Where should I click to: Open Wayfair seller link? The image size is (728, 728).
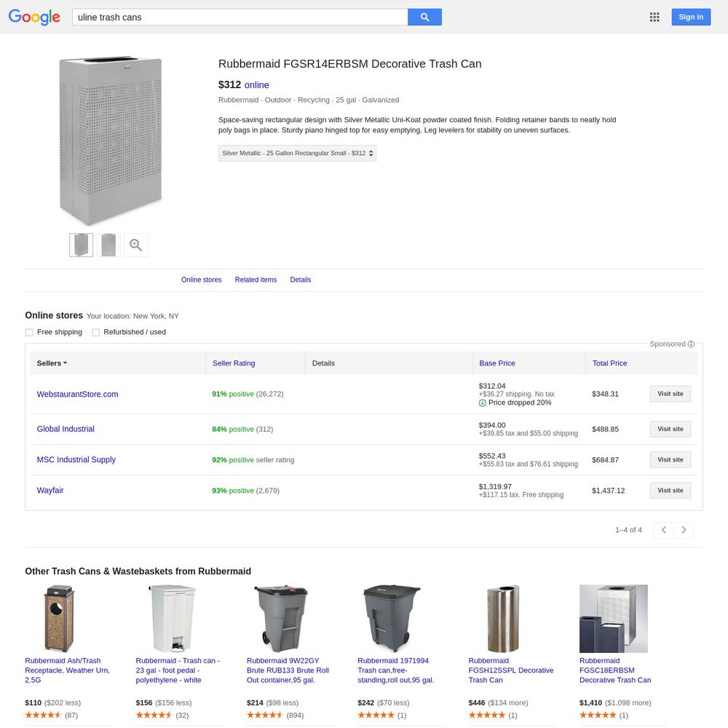click(50, 490)
